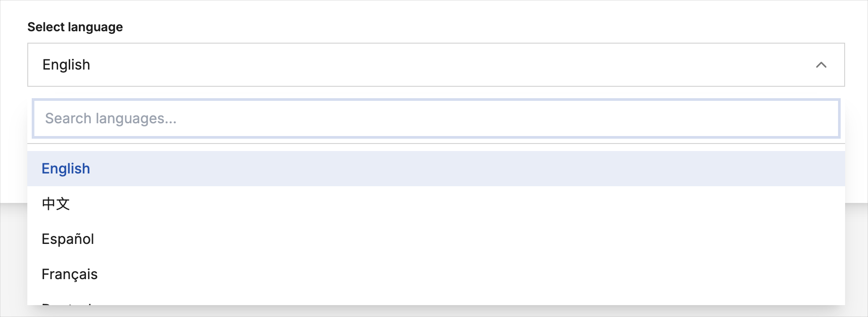868x317 pixels.
Task: Pick the 中文 list entry
Action: (x=56, y=204)
